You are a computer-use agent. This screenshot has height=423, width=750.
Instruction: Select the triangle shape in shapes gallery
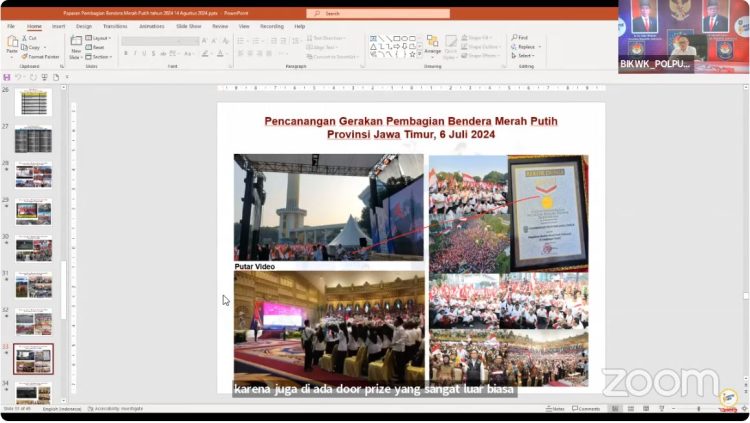tap(373, 46)
